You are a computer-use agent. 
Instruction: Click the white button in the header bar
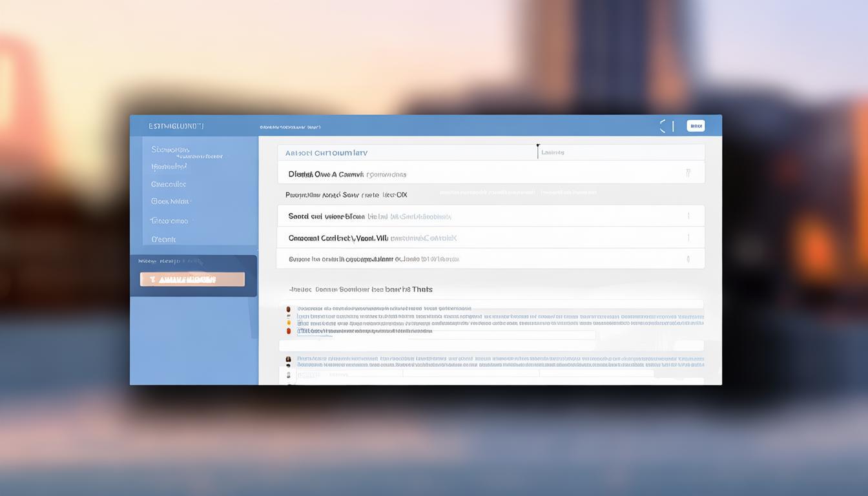click(x=696, y=127)
